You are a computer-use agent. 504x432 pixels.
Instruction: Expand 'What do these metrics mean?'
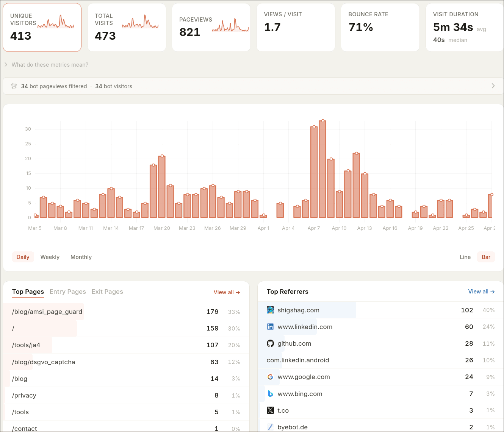pyautogui.click(x=46, y=65)
